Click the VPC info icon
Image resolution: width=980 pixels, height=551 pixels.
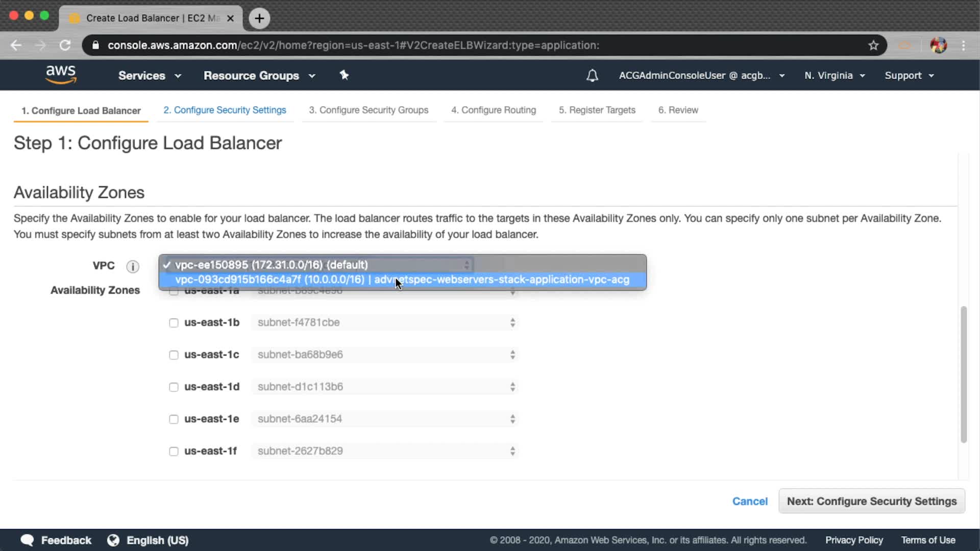(133, 266)
